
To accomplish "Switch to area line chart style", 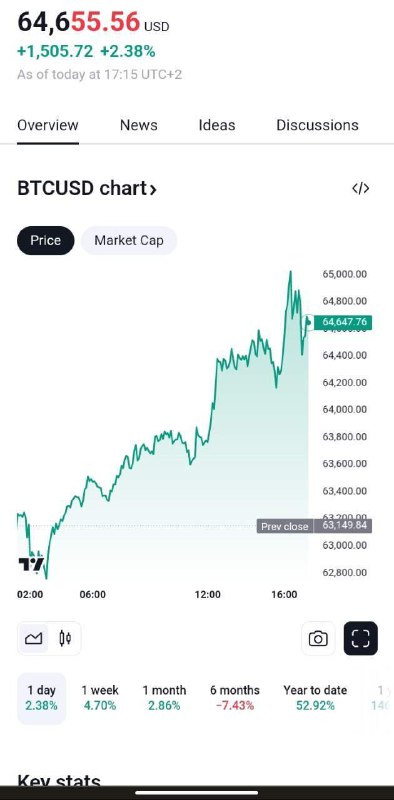I will (x=34, y=638).
